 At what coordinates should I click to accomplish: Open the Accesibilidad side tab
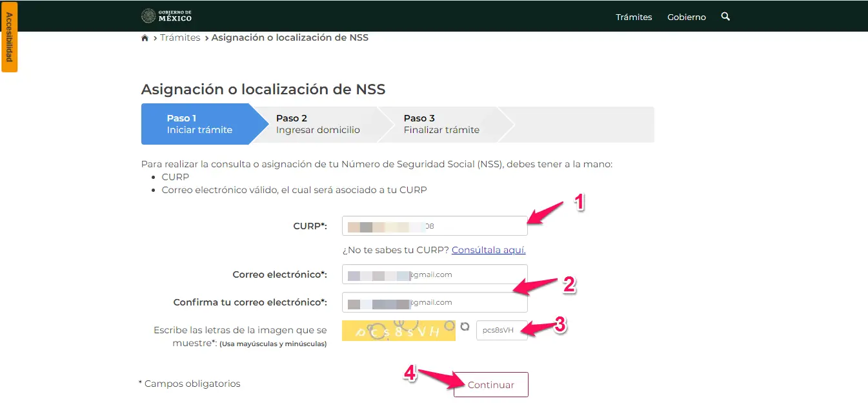9,36
